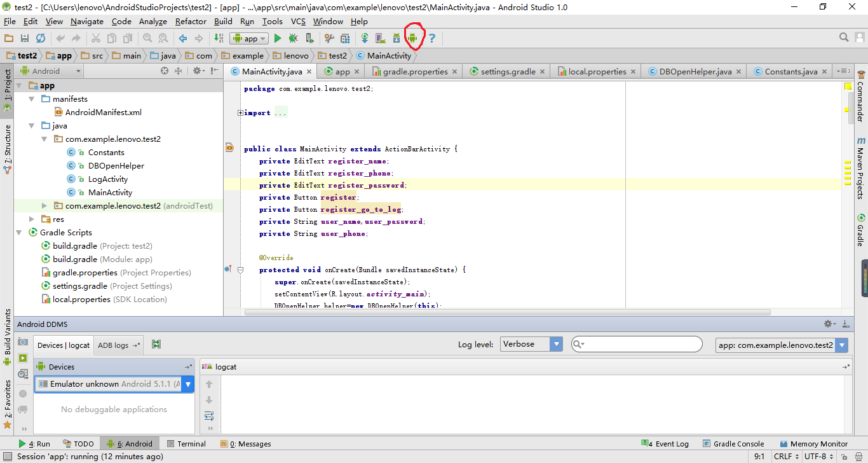
Task: Switch to the settings.gradle tab
Action: click(506, 71)
